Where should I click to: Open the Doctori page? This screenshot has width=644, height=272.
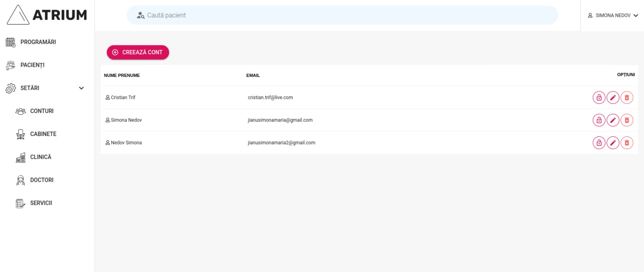click(41, 180)
